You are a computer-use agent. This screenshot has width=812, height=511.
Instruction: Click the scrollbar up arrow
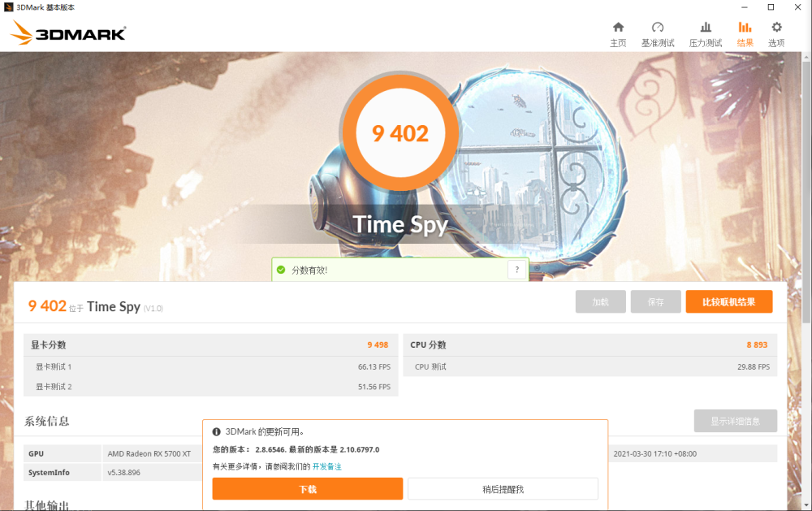[807, 56]
